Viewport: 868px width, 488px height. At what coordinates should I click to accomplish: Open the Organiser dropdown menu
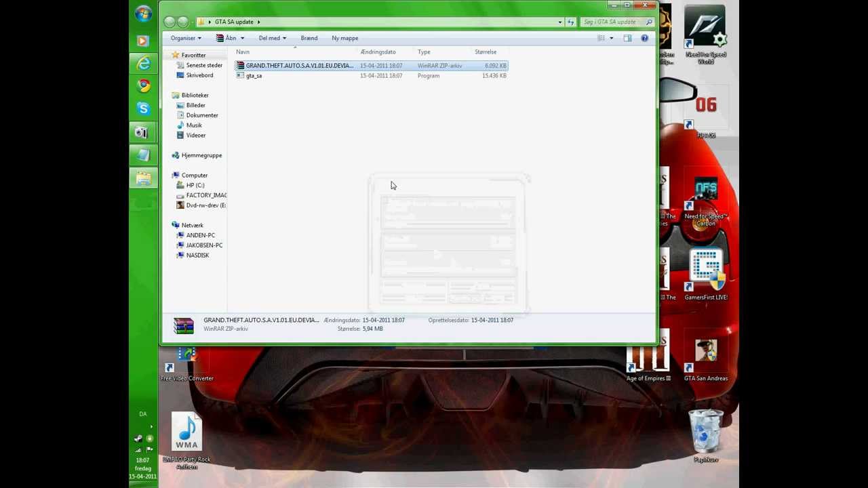[x=186, y=38]
